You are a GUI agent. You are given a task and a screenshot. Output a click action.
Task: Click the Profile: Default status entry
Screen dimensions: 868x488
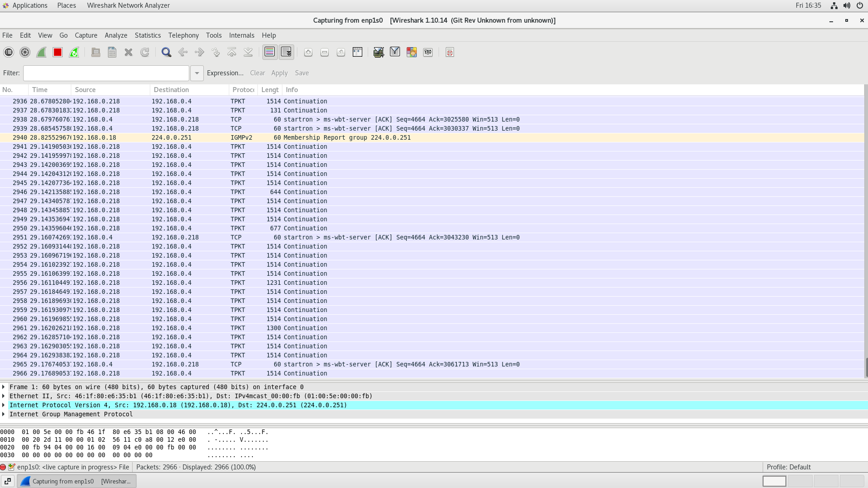[789, 467]
